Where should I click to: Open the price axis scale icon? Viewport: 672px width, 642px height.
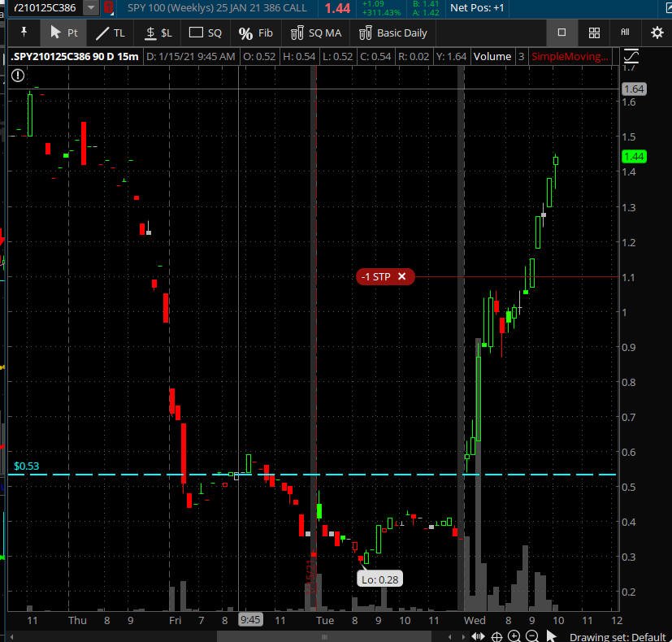631,56
